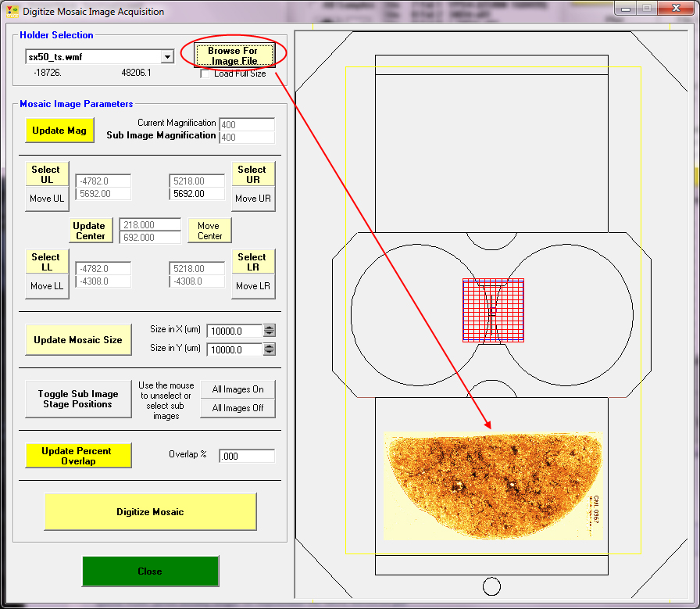This screenshot has height=609, width=700.
Task: Click the Select LR button
Action: pos(252,261)
